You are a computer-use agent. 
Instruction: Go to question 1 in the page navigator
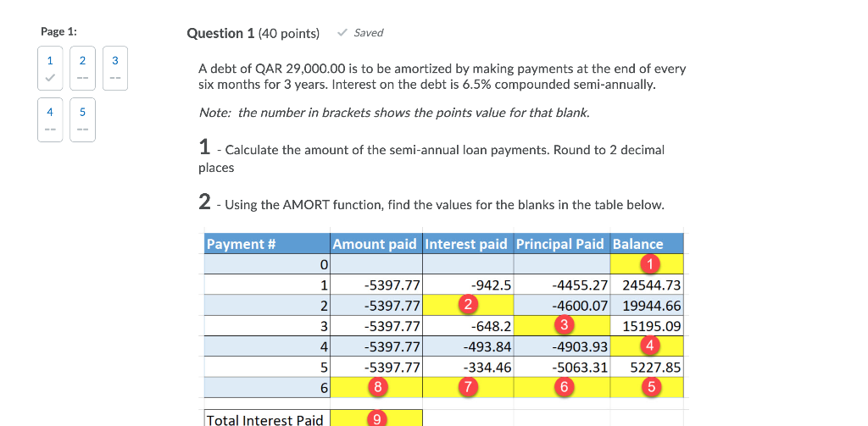[50, 68]
